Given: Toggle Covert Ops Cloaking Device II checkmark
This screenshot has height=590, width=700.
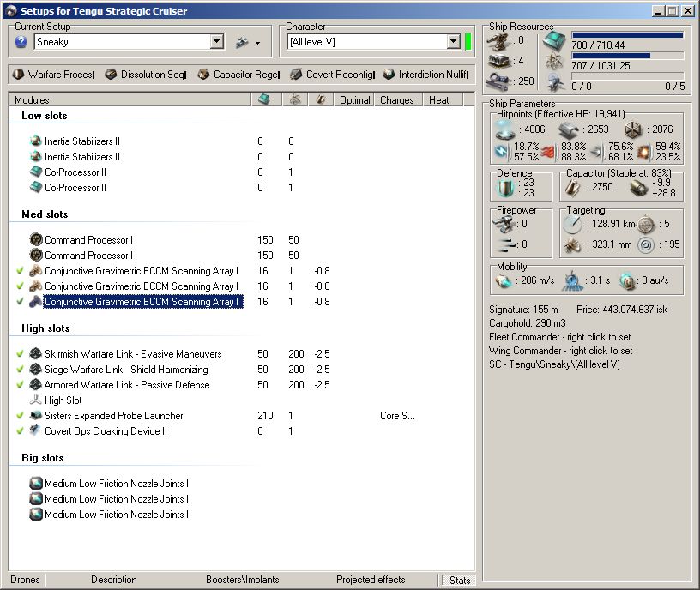Looking at the screenshot, I should (20, 431).
